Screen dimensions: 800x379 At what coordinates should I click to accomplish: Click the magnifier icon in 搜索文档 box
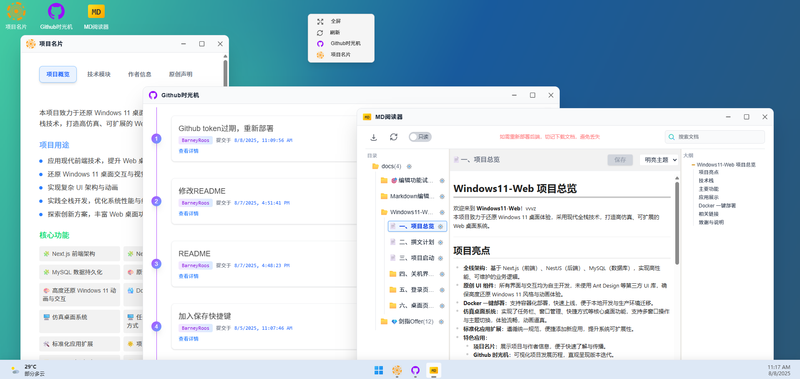pyautogui.click(x=672, y=137)
